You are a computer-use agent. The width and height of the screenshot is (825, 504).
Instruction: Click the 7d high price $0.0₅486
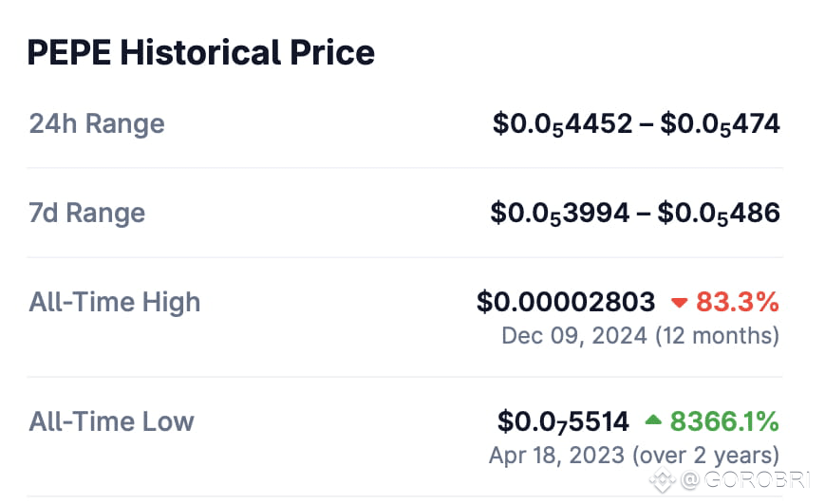[x=719, y=213]
